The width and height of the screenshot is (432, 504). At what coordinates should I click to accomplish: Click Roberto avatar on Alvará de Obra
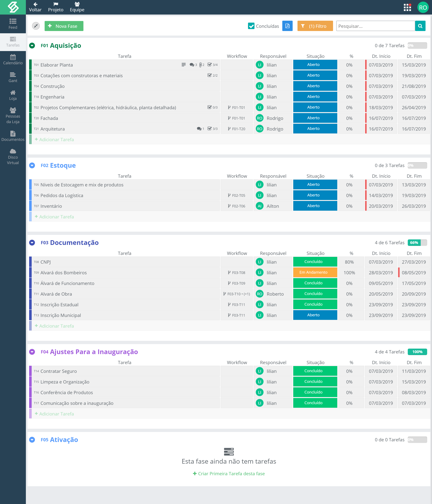pos(260,294)
